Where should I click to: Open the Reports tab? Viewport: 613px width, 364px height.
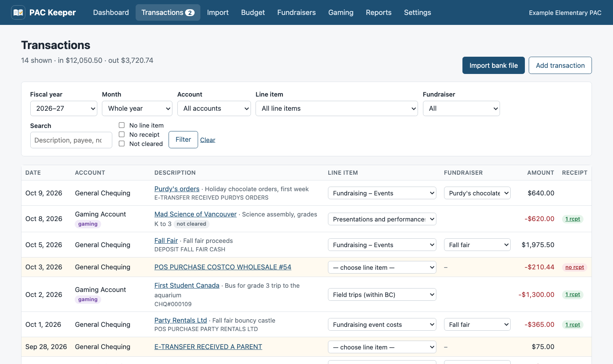click(379, 13)
